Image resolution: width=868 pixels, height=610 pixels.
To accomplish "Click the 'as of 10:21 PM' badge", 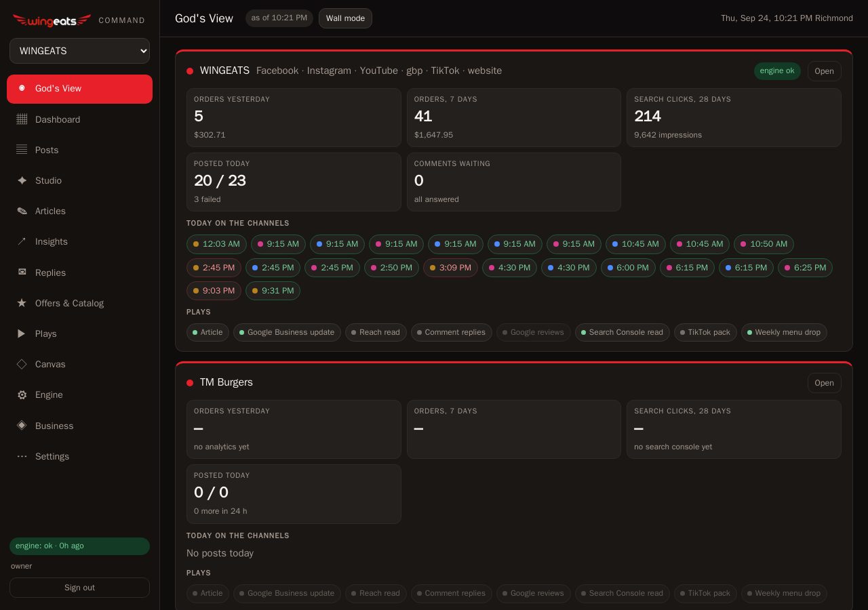I will pos(279,18).
